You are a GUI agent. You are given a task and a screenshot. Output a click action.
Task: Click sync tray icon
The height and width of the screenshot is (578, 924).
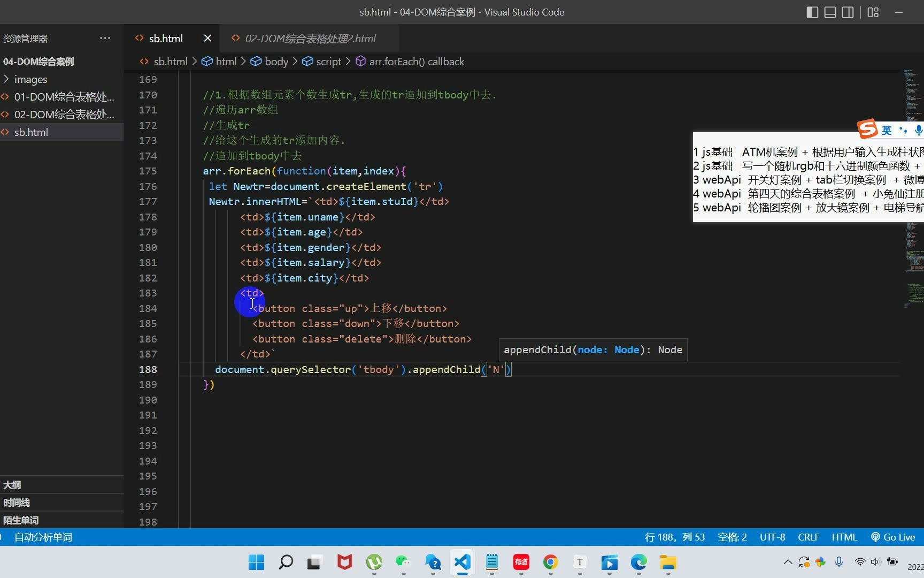tap(804, 562)
